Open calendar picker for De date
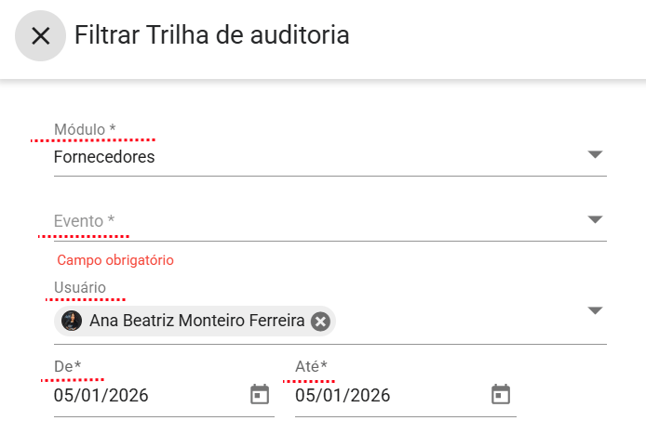This screenshot has width=646, height=447. point(259,395)
